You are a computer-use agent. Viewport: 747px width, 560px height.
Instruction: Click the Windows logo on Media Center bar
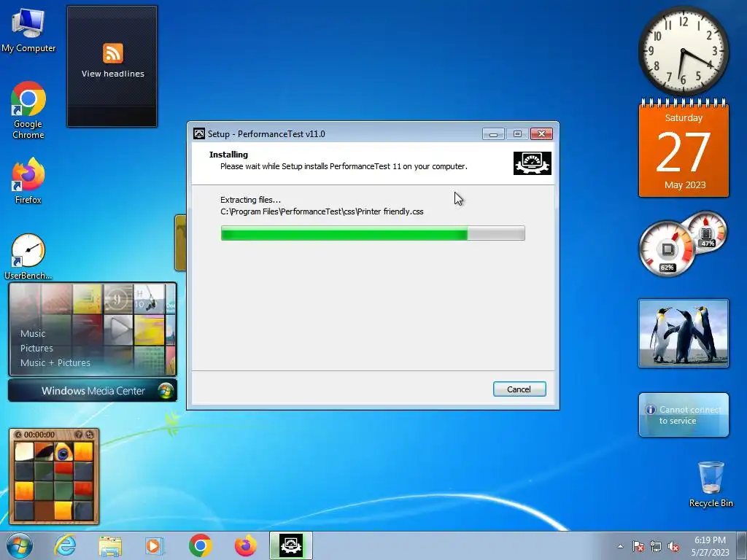coord(166,391)
